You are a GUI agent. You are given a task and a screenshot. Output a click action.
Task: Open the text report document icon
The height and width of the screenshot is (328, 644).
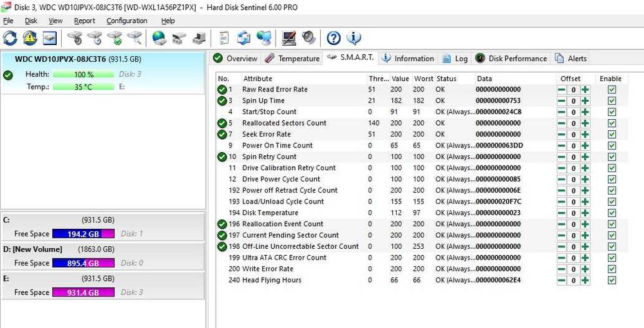coord(224,38)
